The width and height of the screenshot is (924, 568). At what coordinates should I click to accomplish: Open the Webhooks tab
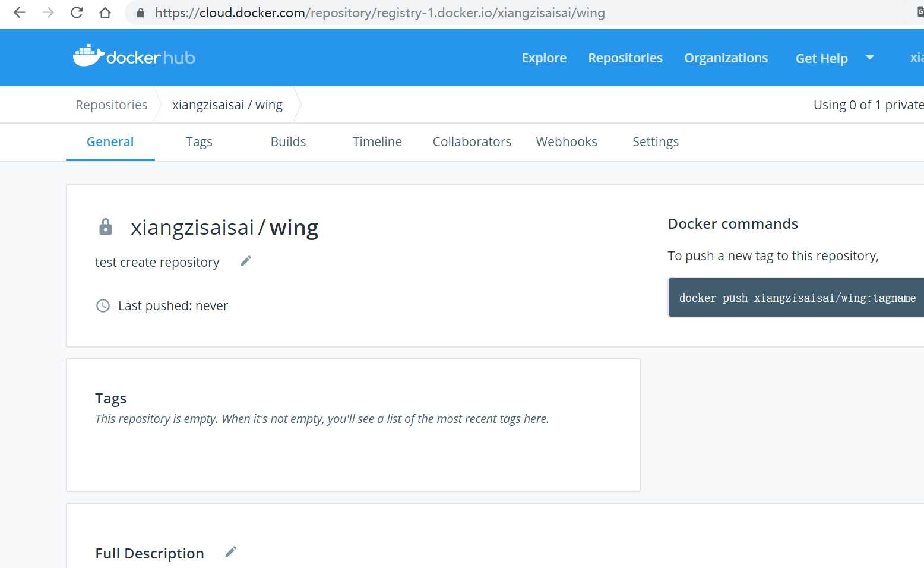click(x=567, y=141)
